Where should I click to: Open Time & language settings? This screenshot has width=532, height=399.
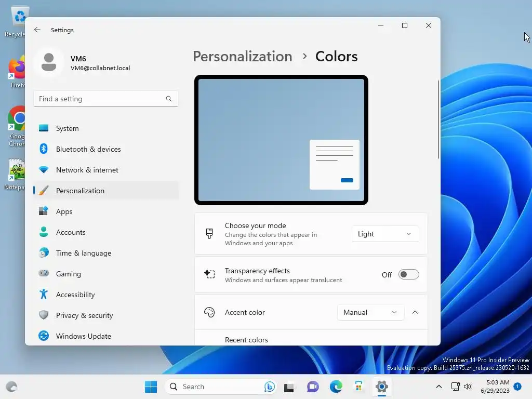106,253
